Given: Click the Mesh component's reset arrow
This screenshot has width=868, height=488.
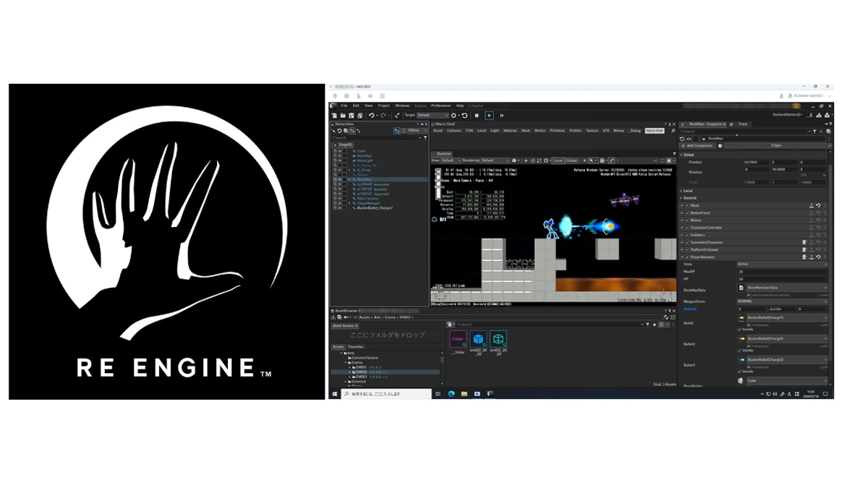Looking at the screenshot, I should 818,205.
